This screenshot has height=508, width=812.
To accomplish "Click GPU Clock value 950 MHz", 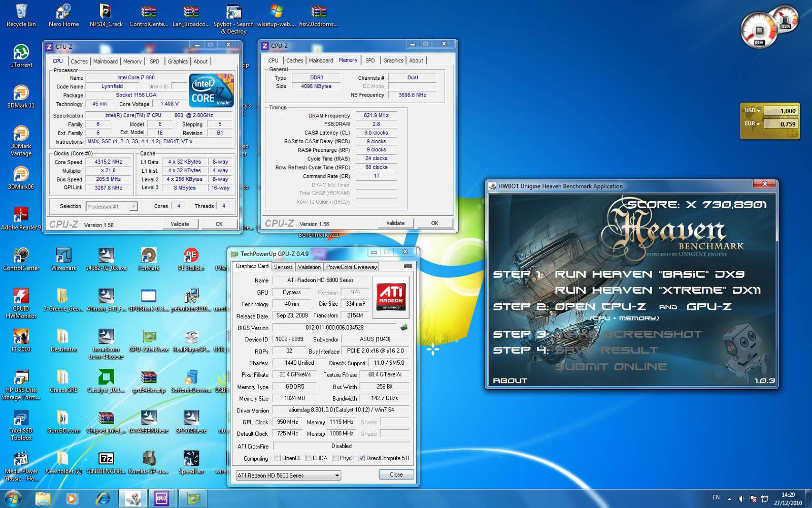I will tap(287, 422).
